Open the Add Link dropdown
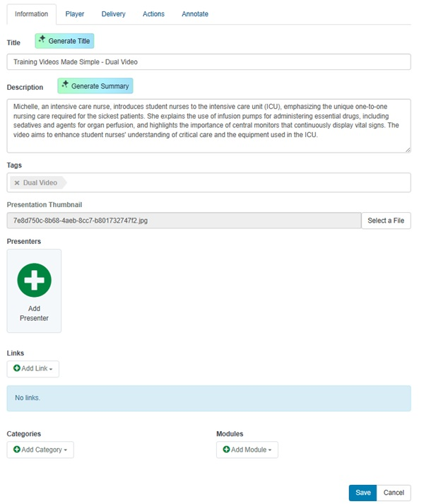The image size is (424, 504). [x=33, y=369]
